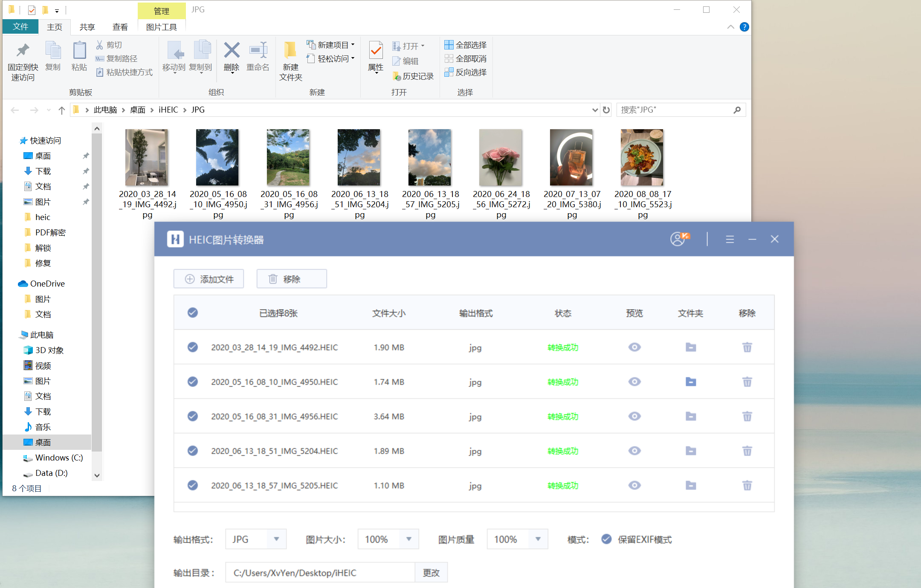Expand the 图片质量 100% dropdown
Screen dimensions: 921x588
pos(537,539)
